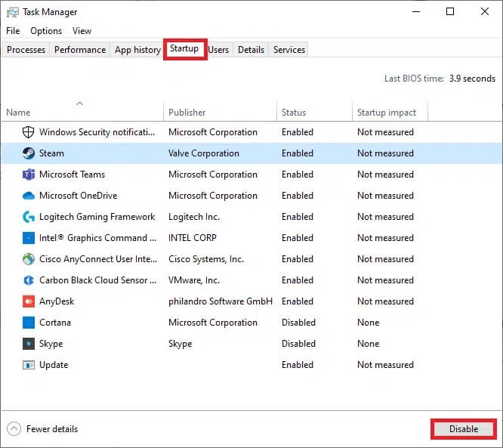Sort by the Status column header

point(294,113)
